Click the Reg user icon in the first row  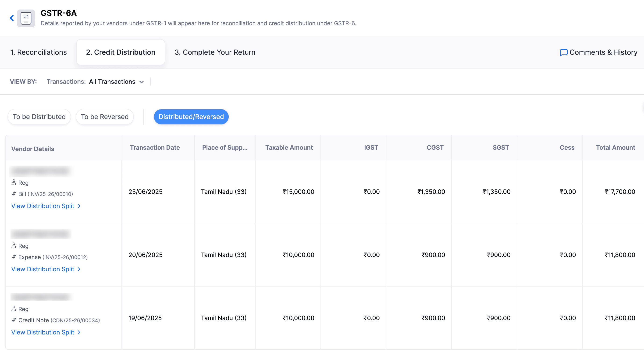click(x=14, y=182)
